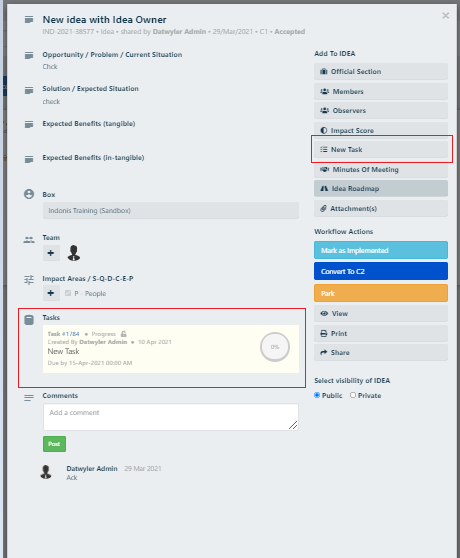
Task: Click the New Task button
Action: pos(381,149)
